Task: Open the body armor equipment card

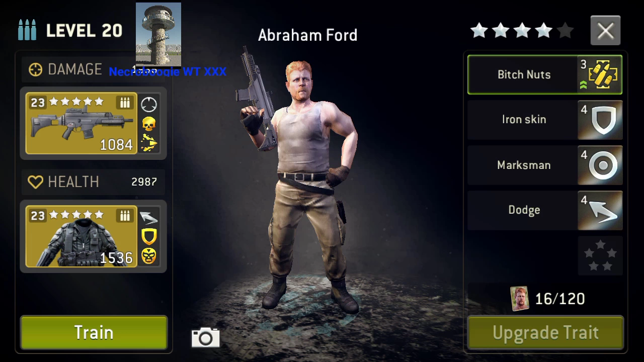Action: coord(81,236)
